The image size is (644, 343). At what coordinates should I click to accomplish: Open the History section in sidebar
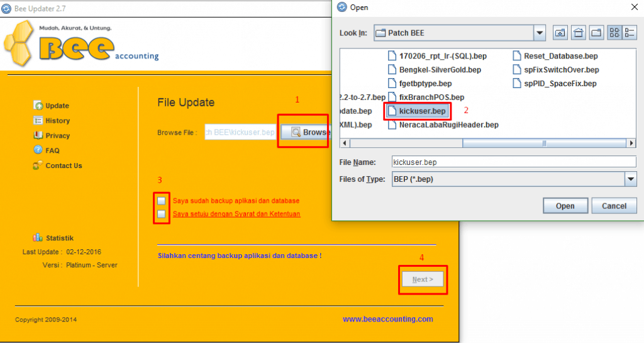(x=57, y=121)
